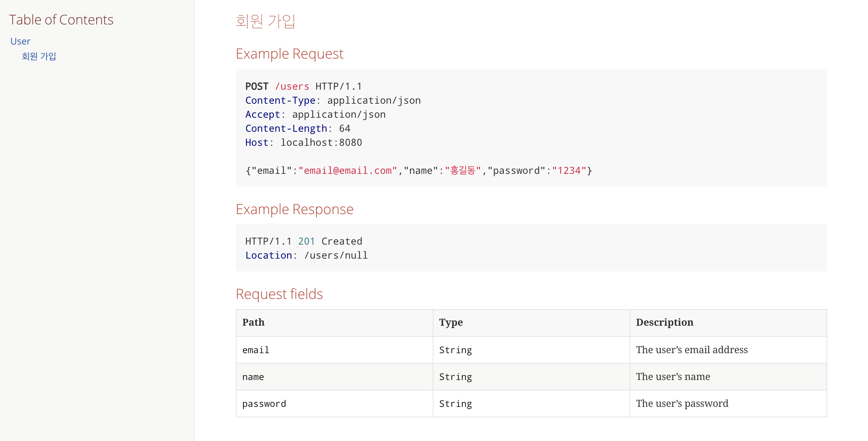Click the Type column header
Screen dimensions: 868x441
[x=450, y=322]
